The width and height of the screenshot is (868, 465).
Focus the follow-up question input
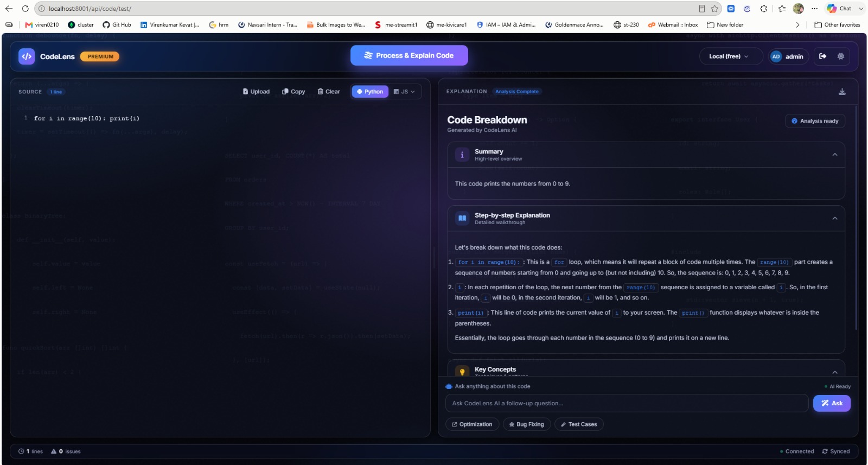click(x=627, y=403)
